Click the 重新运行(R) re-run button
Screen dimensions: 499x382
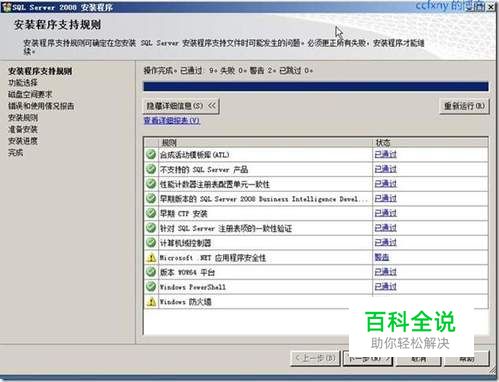tap(464, 106)
